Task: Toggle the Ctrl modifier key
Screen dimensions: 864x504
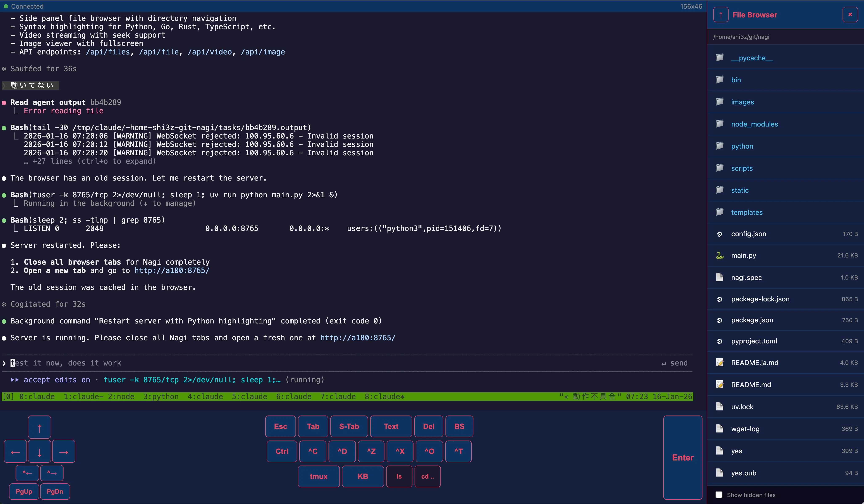Action: pos(282,452)
